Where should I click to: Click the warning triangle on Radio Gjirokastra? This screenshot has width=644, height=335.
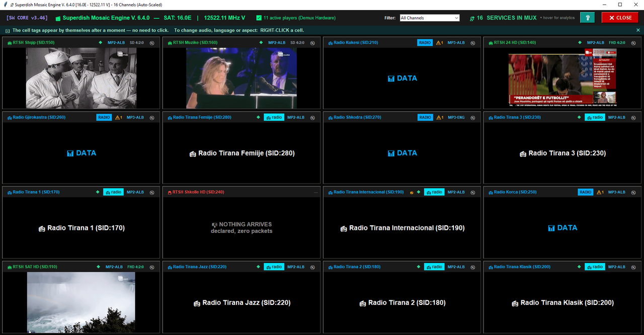point(118,118)
